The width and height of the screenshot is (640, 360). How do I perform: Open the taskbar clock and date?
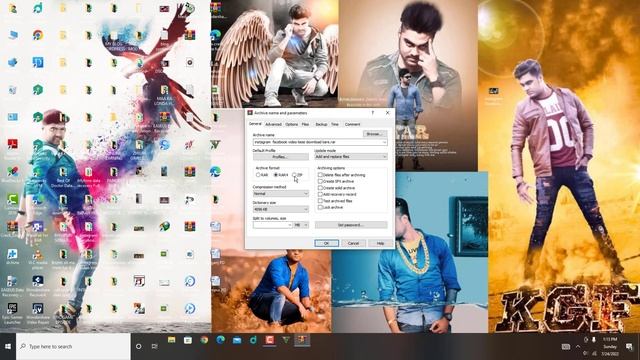pos(610,347)
